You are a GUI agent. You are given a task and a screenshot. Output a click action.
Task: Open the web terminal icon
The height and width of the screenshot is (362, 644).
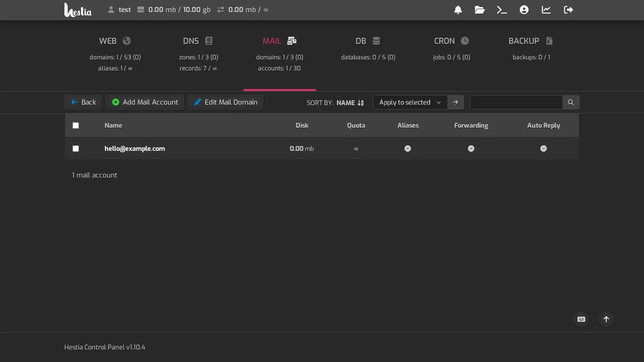[x=502, y=10]
